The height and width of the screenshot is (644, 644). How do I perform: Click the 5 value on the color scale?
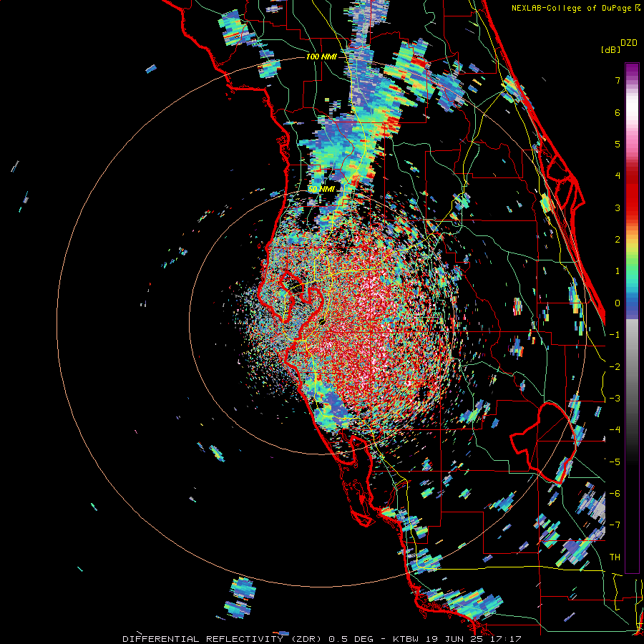coord(618,144)
